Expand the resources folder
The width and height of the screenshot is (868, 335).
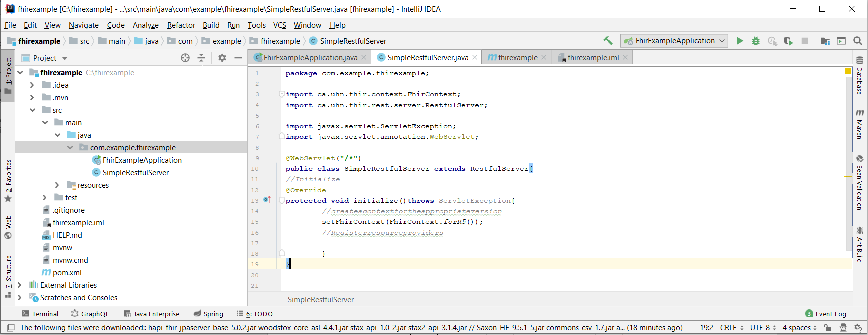(57, 185)
